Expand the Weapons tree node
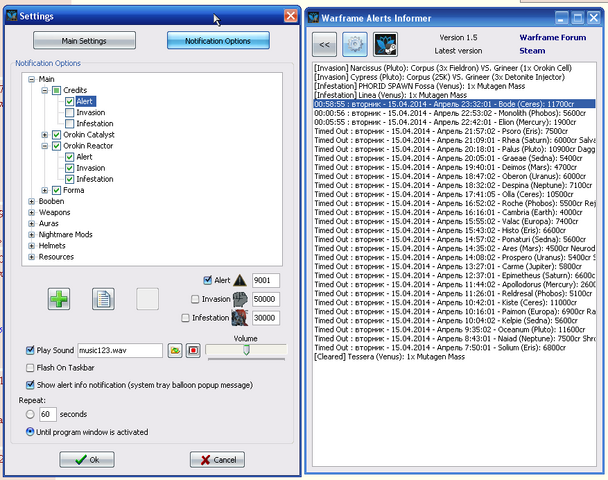Viewport: 608px width, 480px height. click(31, 212)
